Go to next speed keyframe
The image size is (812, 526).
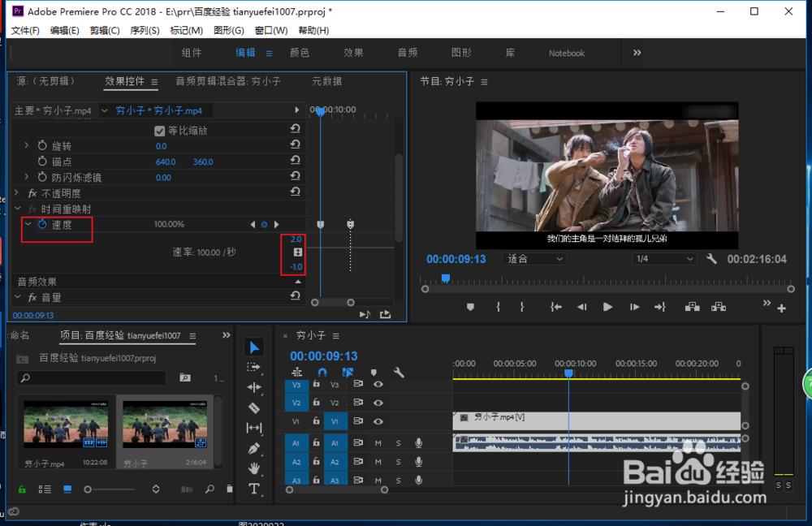[277, 224]
